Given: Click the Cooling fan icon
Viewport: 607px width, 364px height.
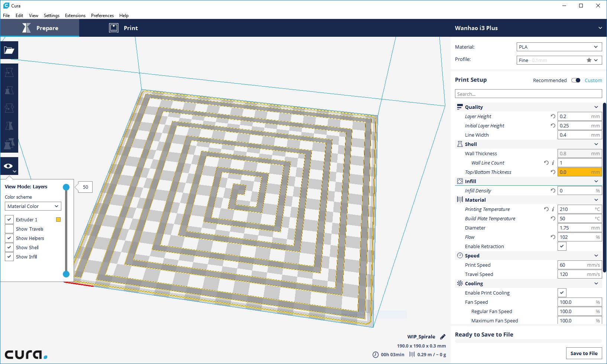Looking at the screenshot, I should (x=460, y=283).
